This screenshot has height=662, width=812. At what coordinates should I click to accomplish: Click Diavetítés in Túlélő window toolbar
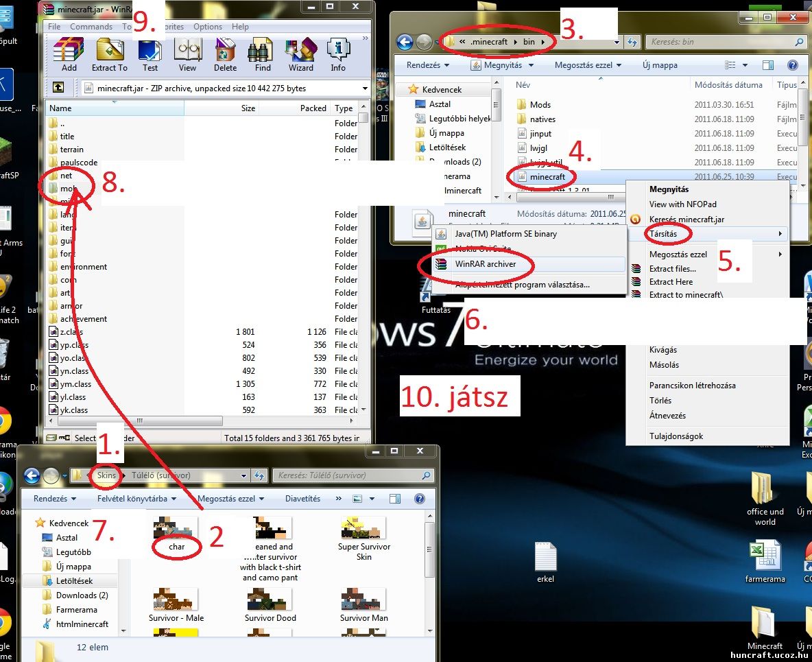[x=302, y=498]
